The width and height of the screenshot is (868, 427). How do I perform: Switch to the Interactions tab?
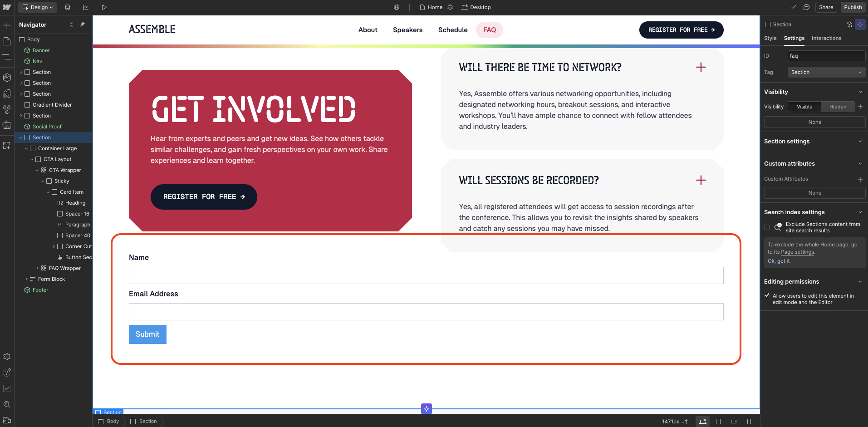[x=826, y=38]
